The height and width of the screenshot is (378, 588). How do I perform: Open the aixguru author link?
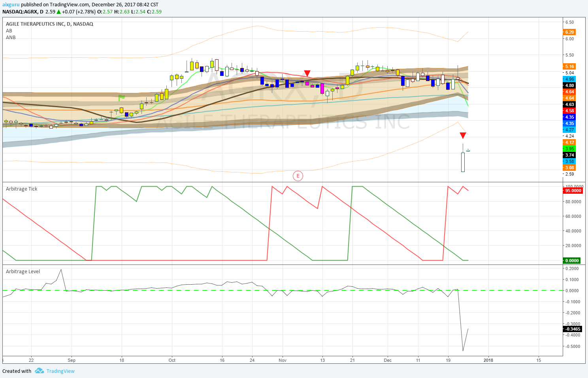pyautogui.click(x=11, y=5)
